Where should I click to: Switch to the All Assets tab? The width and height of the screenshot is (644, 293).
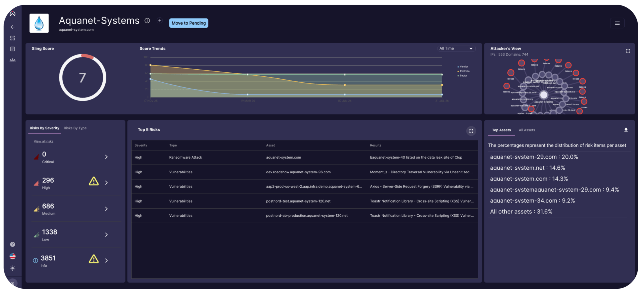(x=527, y=130)
